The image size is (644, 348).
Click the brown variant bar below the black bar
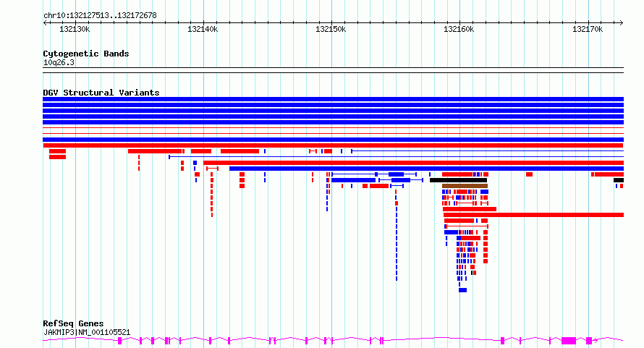465,186
